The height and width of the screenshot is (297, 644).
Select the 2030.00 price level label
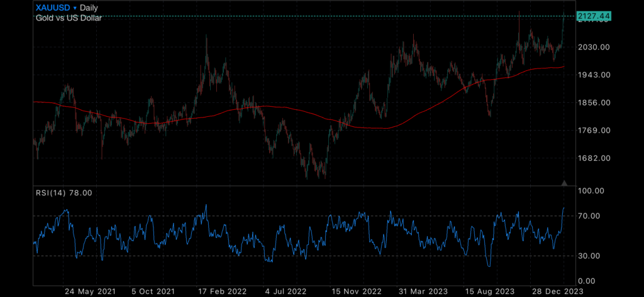tap(594, 47)
